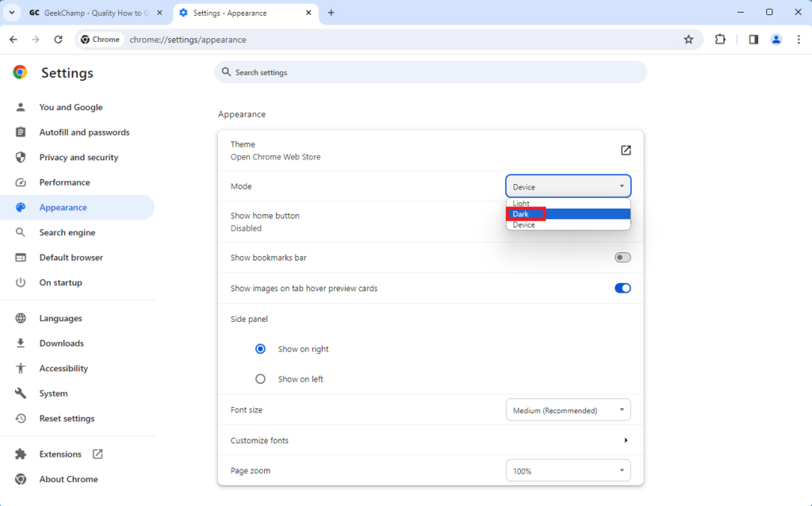This screenshot has width=812, height=506.
Task: Open the profile avatar icon
Action: pyautogui.click(x=776, y=40)
